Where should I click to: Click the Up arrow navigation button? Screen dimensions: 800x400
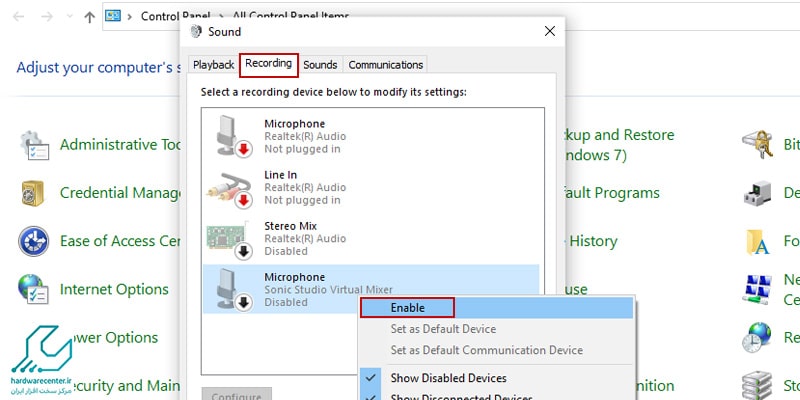[90, 17]
